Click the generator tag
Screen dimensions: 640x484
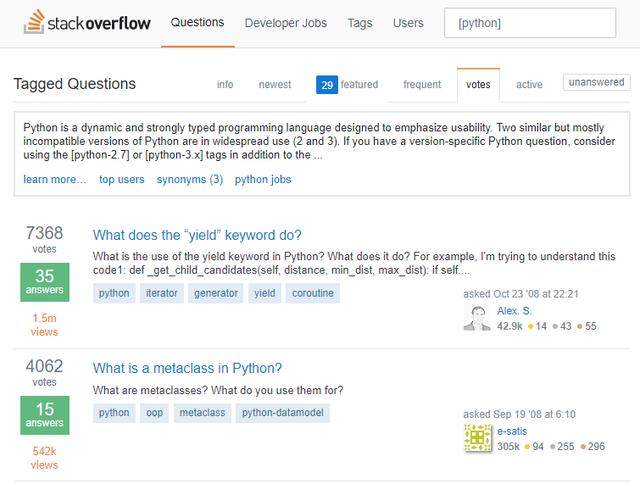coord(216,293)
